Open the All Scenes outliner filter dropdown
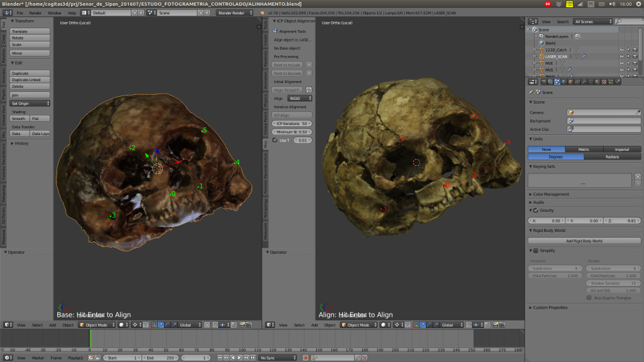Screen dimensions: 644x362 tap(593, 21)
